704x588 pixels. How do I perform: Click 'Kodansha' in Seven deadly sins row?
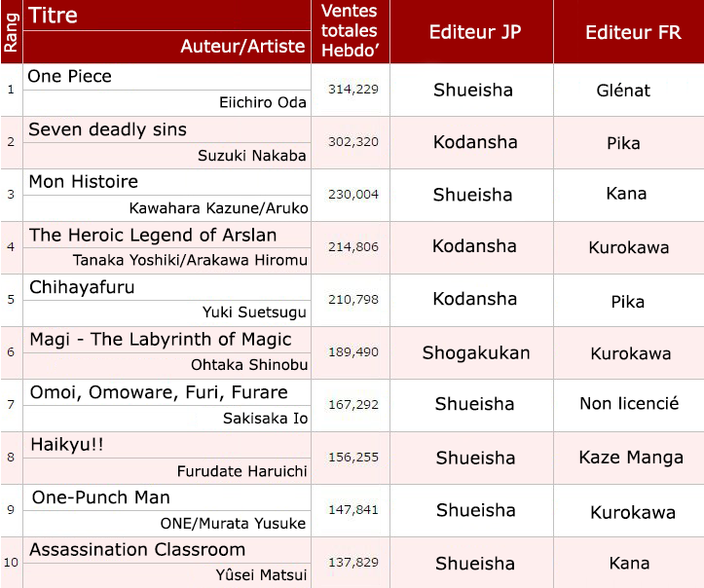pos(475,142)
